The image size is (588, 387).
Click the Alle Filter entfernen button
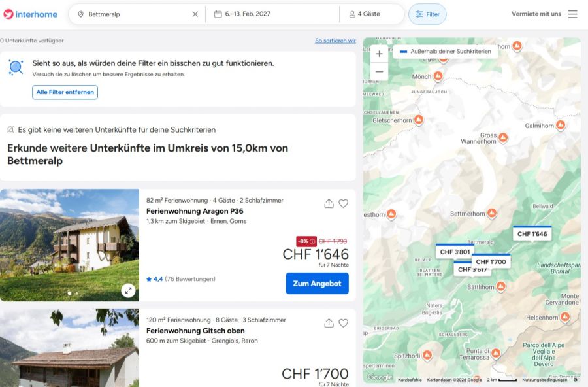pos(65,92)
